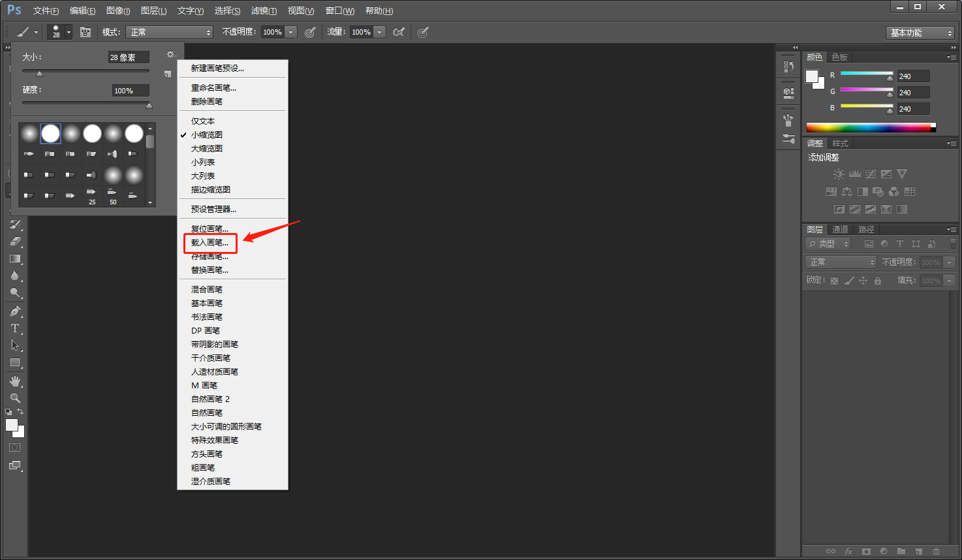Image resolution: width=962 pixels, height=560 pixels.
Task: Open the brush preset picker dropdown arrow
Action: tap(69, 32)
